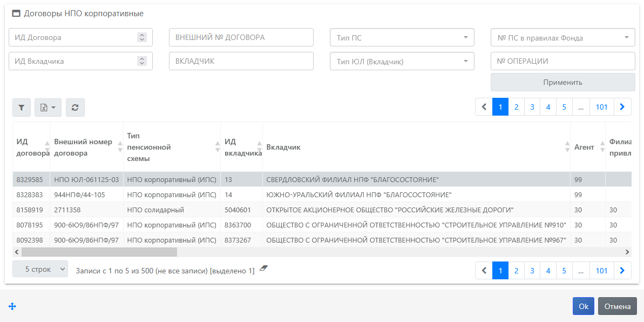
Task: Click the previous-page chevron in bottom pager
Action: coord(484,270)
